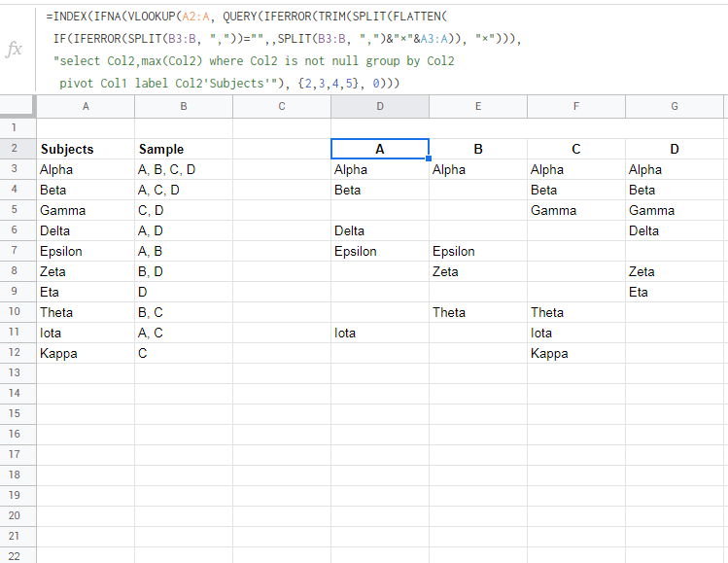Click 'Gamma' in column G
Image resolution: width=728 pixels, height=563 pixels.
coord(675,210)
